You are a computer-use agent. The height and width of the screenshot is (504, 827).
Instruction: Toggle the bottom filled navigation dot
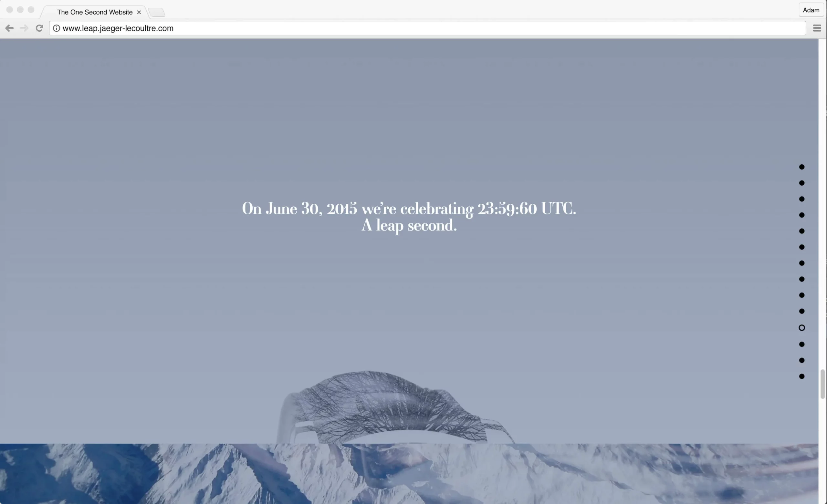tap(801, 376)
